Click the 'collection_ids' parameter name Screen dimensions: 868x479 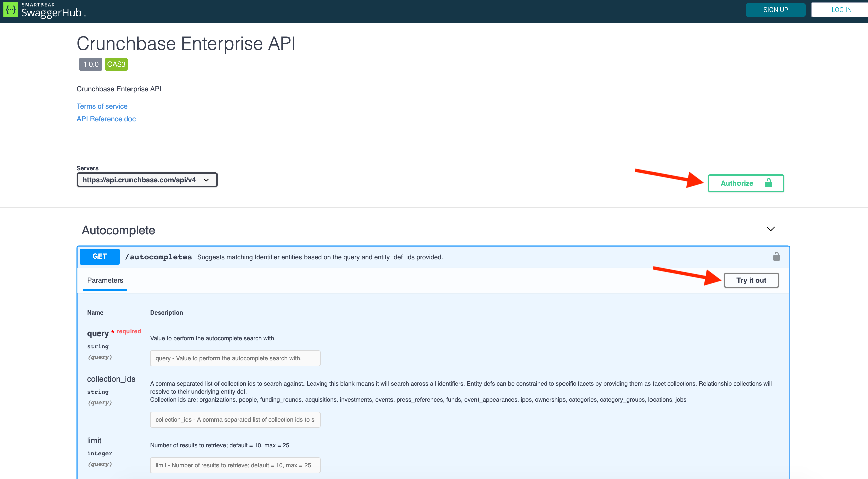pos(111,379)
